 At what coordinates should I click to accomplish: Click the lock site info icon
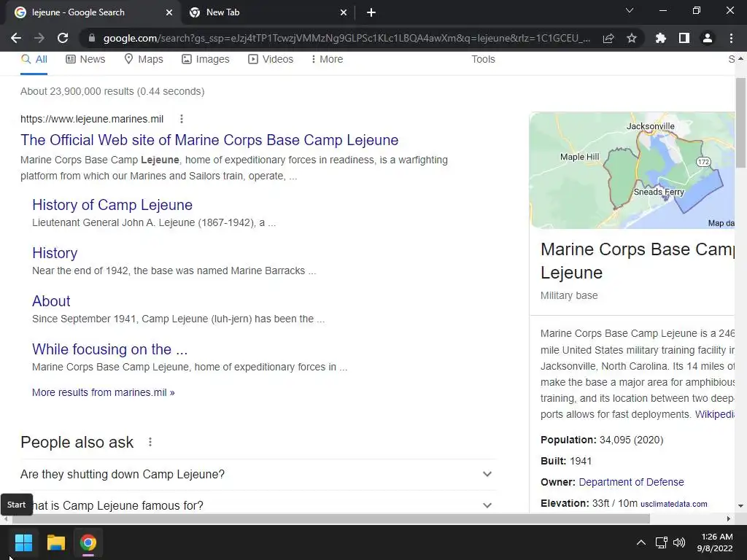[x=91, y=38]
